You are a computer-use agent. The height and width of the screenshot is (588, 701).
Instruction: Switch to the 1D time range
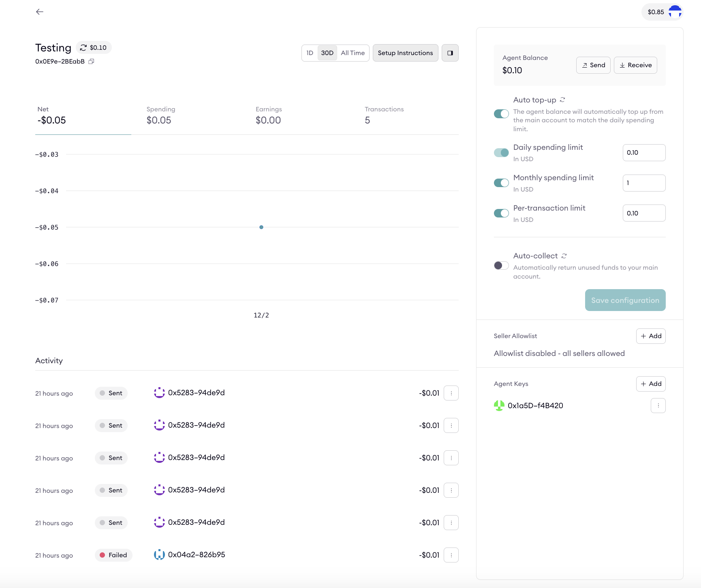point(310,53)
